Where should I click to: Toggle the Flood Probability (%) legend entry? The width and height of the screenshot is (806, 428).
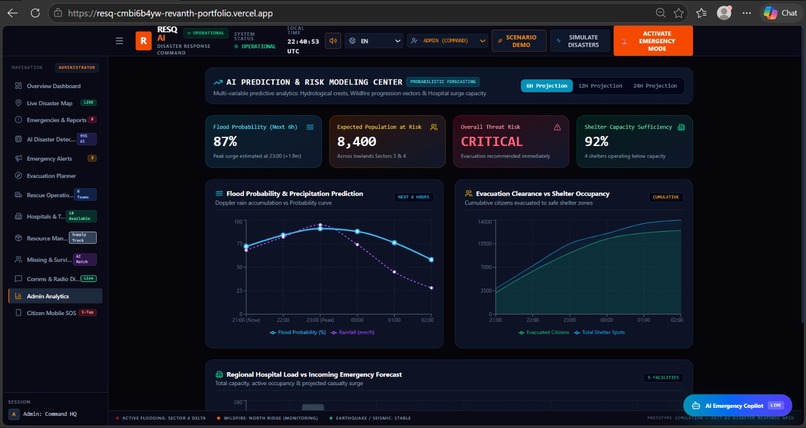point(298,332)
